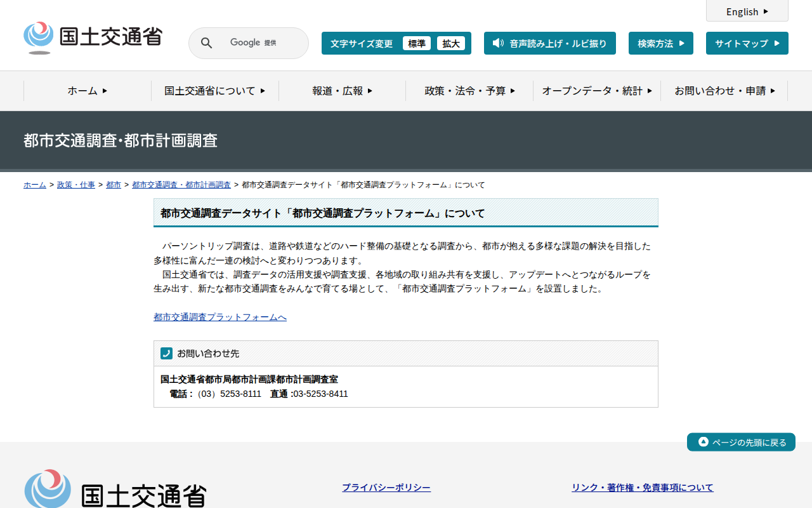Expand the 国土交通省について menu
Viewport: 812px width, 508px height.
[214, 91]
